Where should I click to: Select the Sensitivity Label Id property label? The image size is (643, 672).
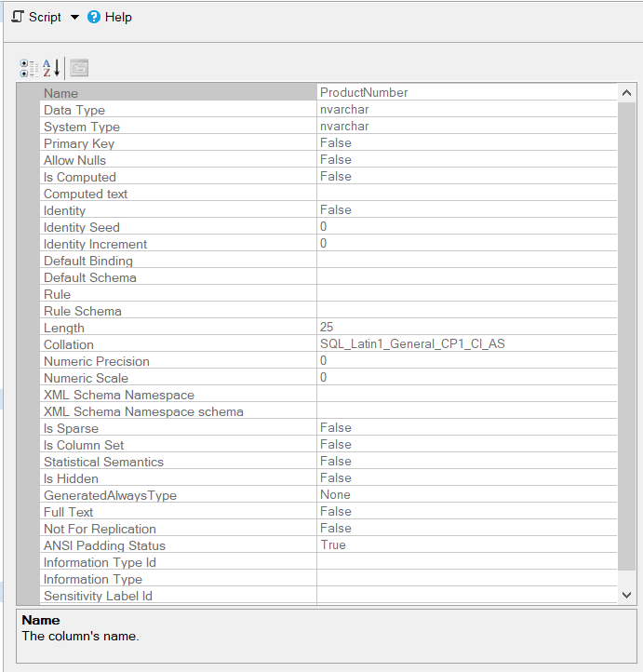[98, 596]
